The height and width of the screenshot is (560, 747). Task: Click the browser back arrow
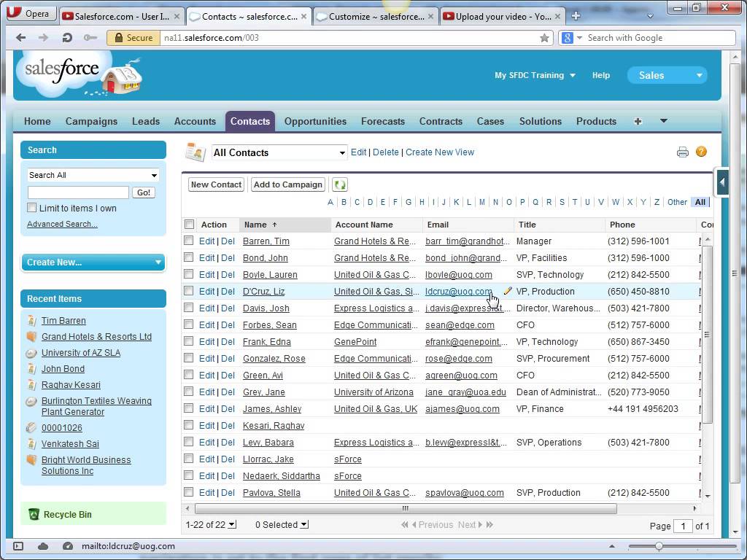(x=20, y=38)
